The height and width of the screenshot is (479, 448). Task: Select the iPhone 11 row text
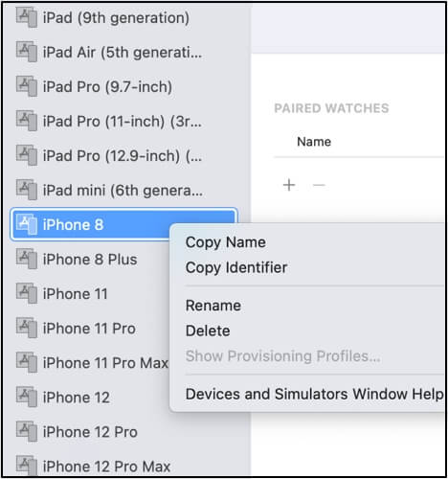(76, 294)
